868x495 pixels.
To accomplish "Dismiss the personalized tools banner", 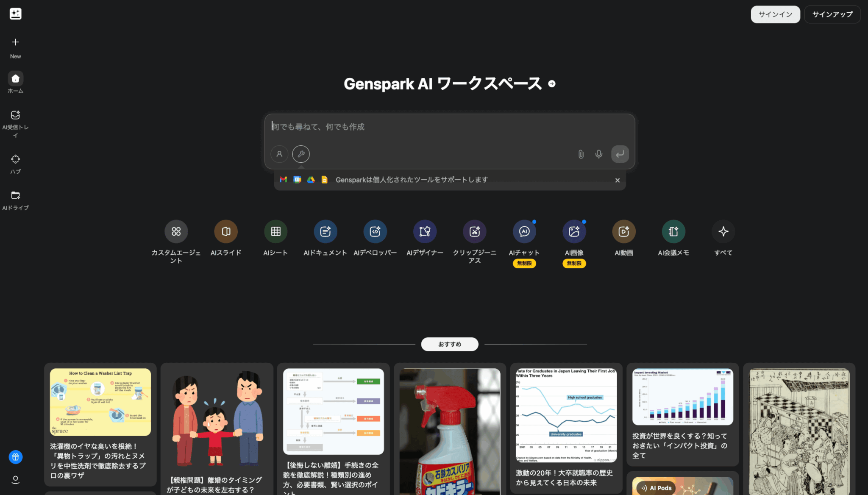I will click(x=617, y=180).
